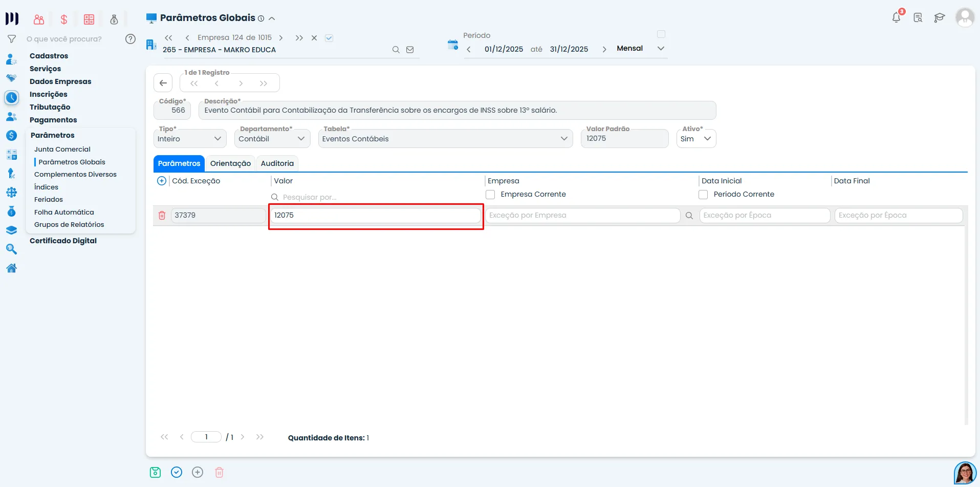
Task: Go to next company with single arrow
Action: coord(280,38)
